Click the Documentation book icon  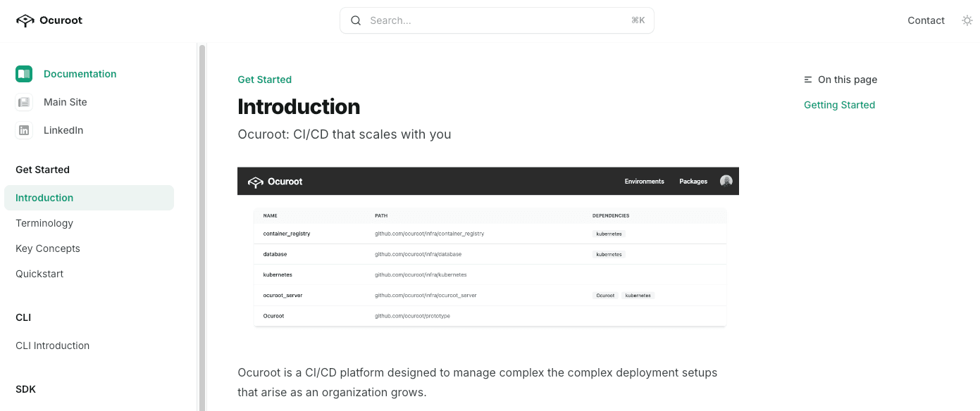(24, 74)
